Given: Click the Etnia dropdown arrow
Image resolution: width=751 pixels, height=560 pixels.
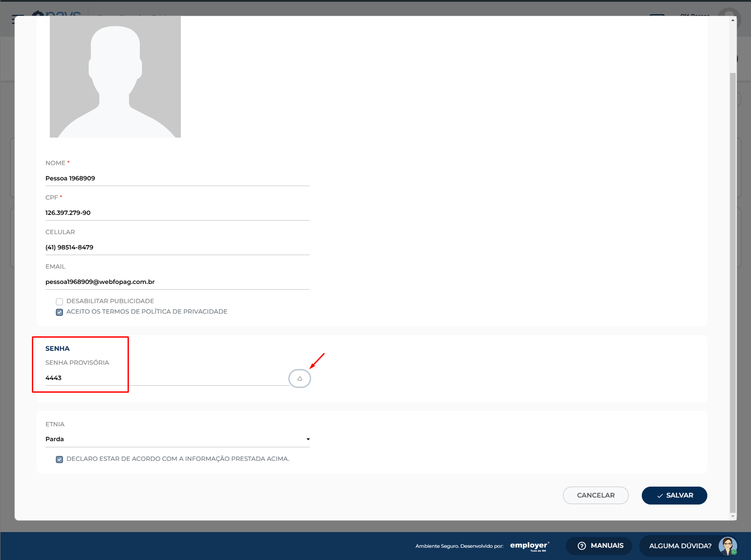Looking at the screenshot, I should click(x=308, y=439).
